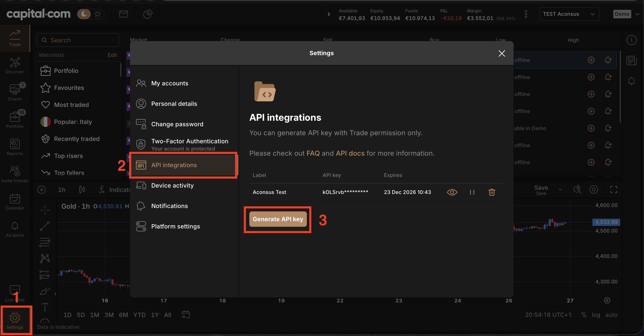Open the mail inbox icon
Screen dimensions: 644x336
coord(124,14)
